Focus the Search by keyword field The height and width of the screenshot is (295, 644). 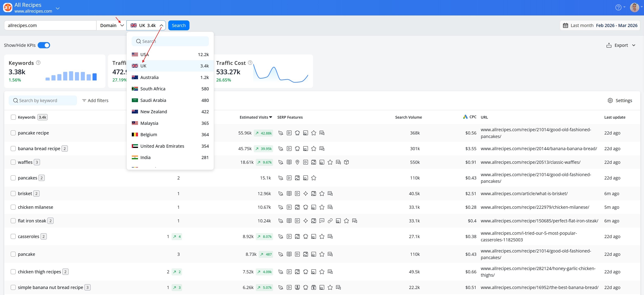pos(43,100)
